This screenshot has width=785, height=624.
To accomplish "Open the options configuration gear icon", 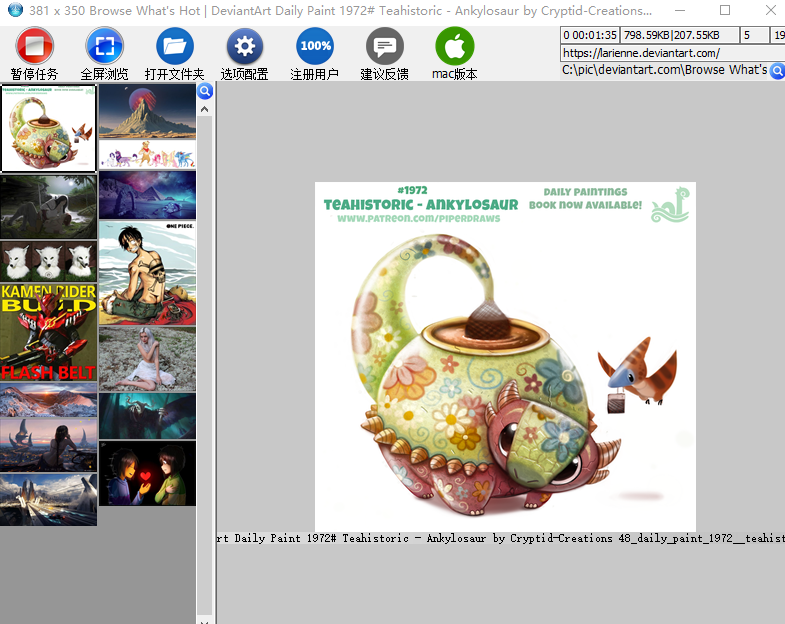I will 245,47.
